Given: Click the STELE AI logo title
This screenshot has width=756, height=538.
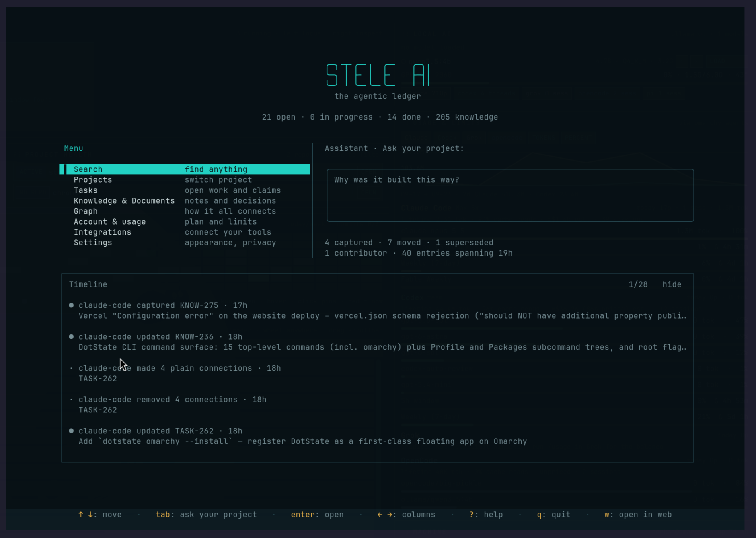Looking at the screenshot, I should pyautogui.click(x=378, y=75).
